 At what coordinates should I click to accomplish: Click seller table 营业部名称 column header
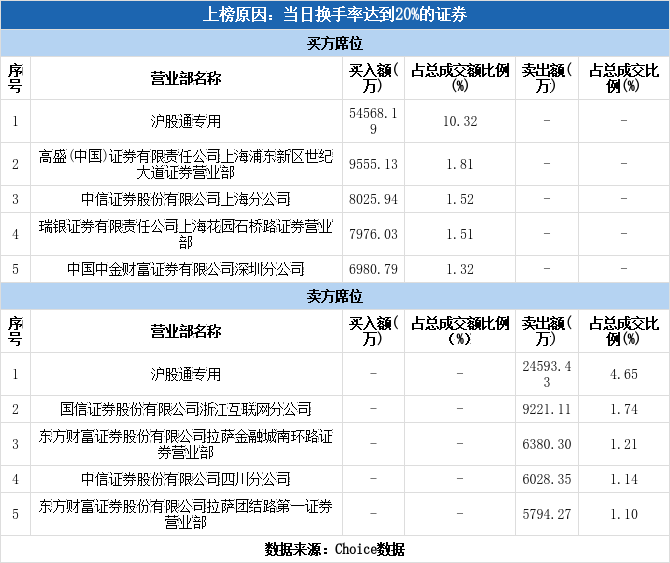click(186, 331)
